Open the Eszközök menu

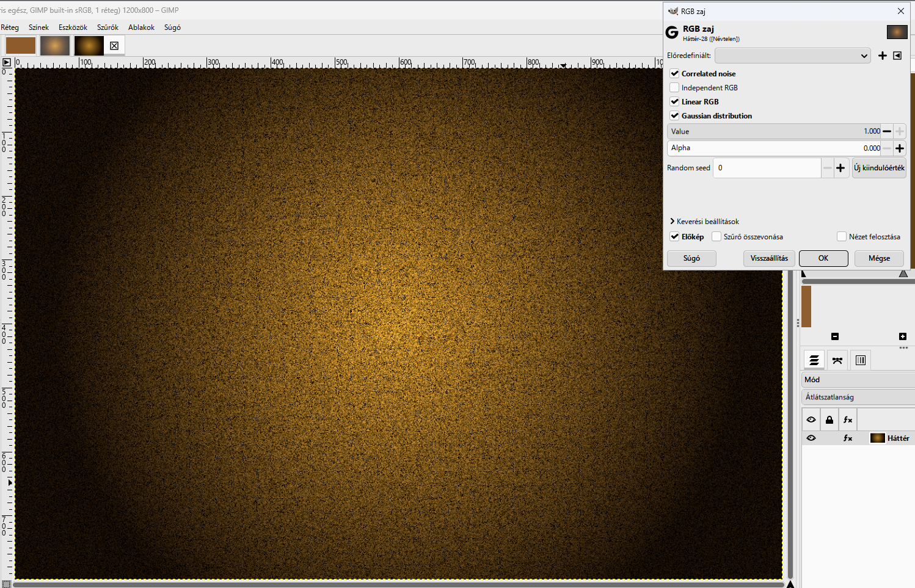pyautogui.click(x=73, y=27)
